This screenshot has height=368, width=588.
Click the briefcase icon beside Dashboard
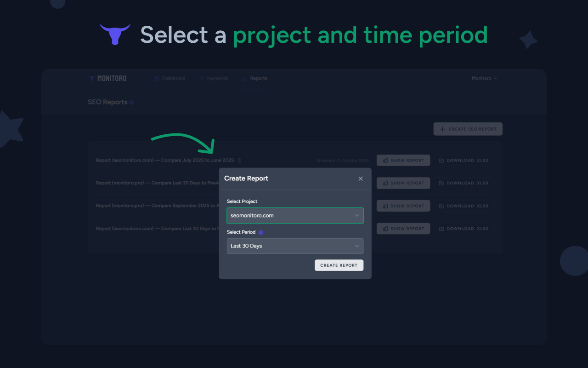pyautogui.click(x=156, y=78)
